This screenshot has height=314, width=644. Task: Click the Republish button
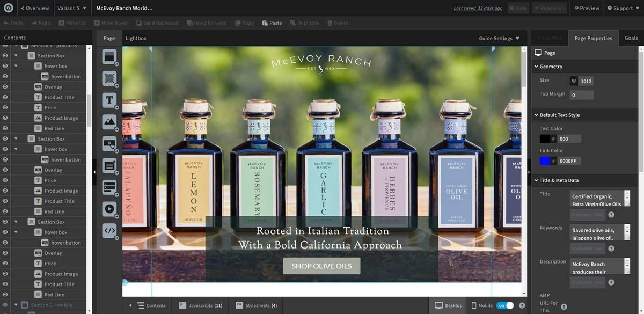pyautogui.click(x=550, y=8)
